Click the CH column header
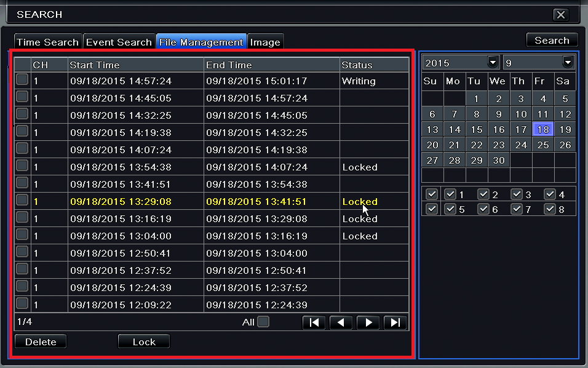Viewport: 588px width, 368px height. point(49,65)
